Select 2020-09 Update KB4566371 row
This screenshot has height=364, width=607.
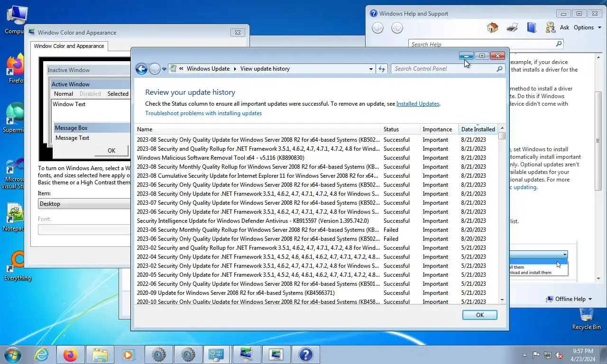click(x=316, y=293)
